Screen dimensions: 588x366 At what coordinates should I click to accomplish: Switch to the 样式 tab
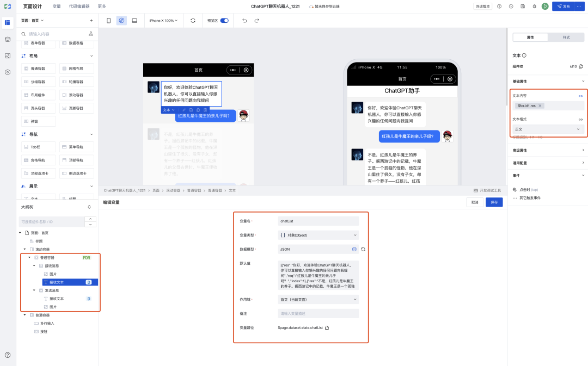(566, 37)
